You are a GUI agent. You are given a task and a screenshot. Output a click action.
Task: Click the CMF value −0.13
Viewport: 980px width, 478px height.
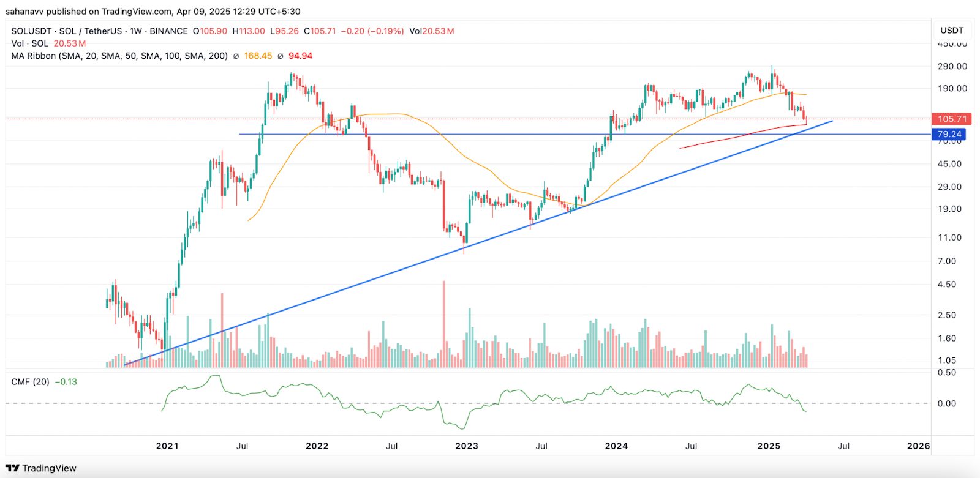pos(66,382)
